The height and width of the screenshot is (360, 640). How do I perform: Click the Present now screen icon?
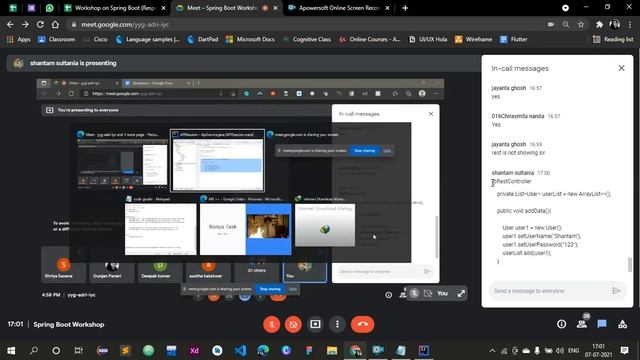[315, 324]
